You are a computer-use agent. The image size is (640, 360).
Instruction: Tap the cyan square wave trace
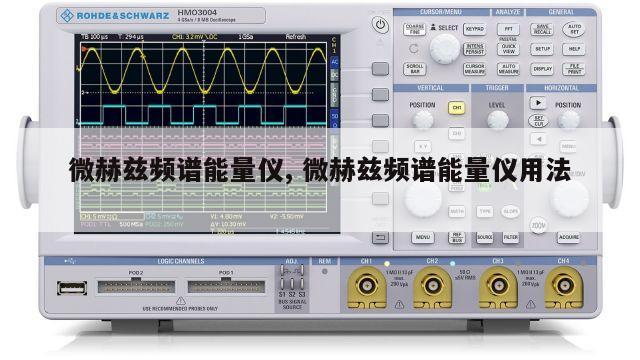(203, 115)
